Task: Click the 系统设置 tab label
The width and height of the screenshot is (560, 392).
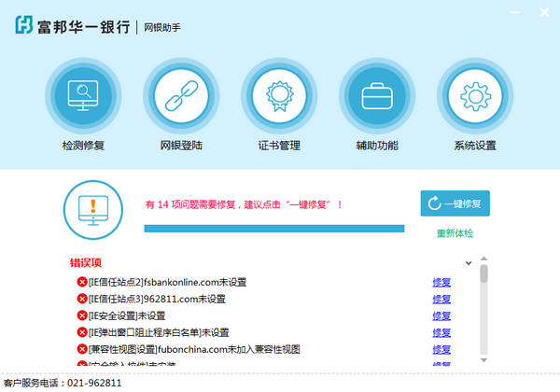Action: (475, 146)
